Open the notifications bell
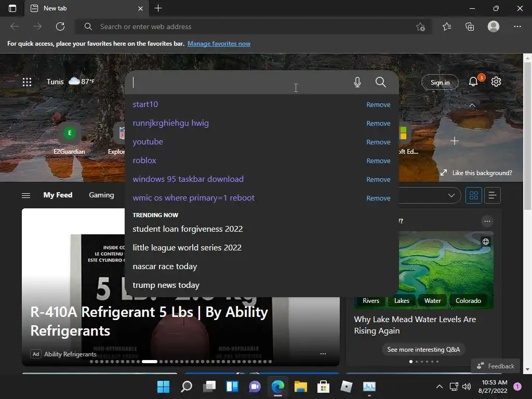Image resolution: width=532 pixels, height=399 pixels. [x=473, y=82]
